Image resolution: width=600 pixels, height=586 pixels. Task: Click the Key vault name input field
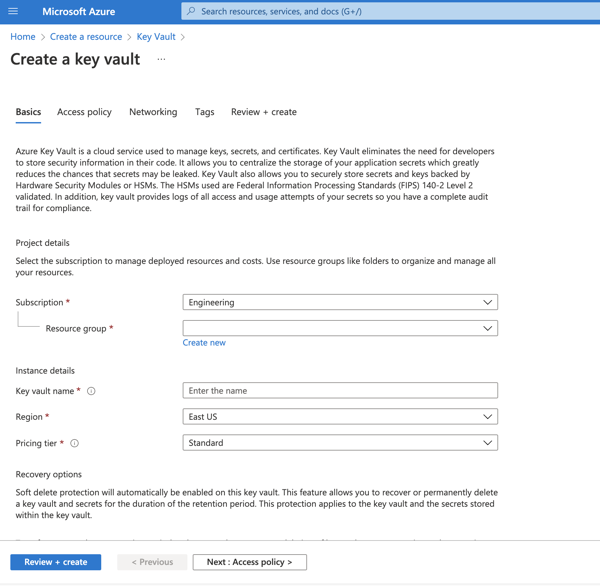point(340,390)
